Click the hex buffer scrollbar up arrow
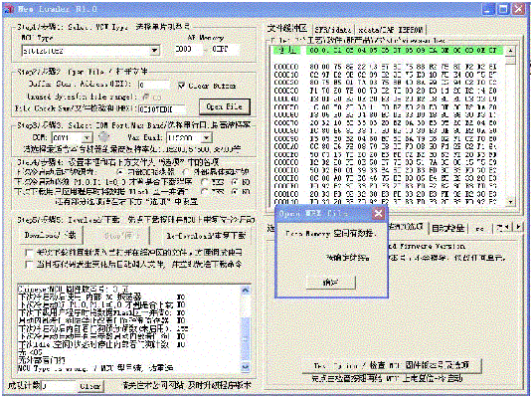 click(510, 51)
